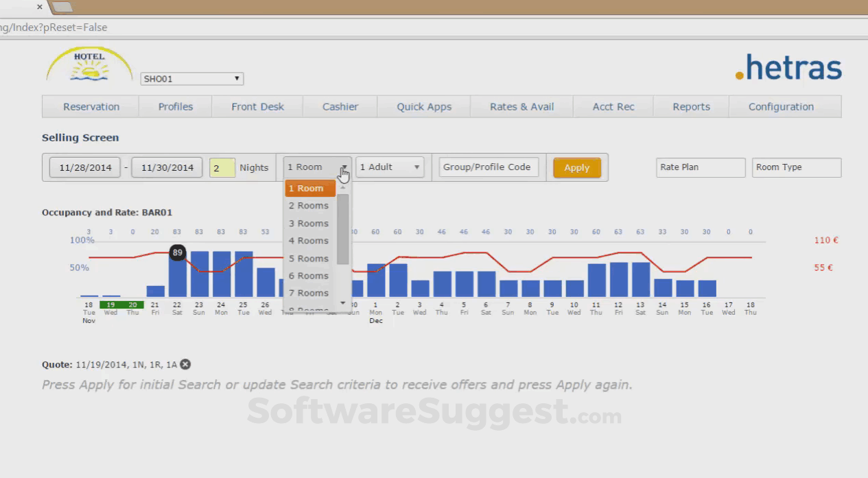Go to the Front Desk menu

(x=257, y=107)
